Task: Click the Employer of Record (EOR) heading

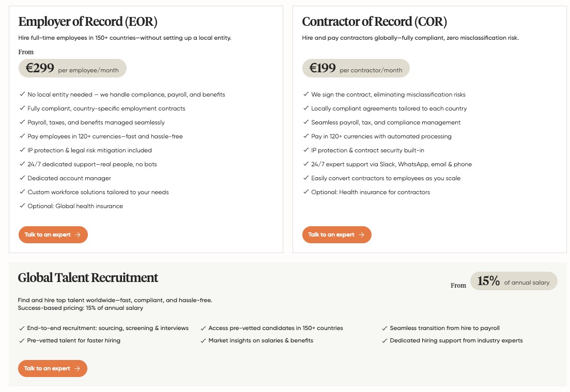Action: [x=88, y=22]
